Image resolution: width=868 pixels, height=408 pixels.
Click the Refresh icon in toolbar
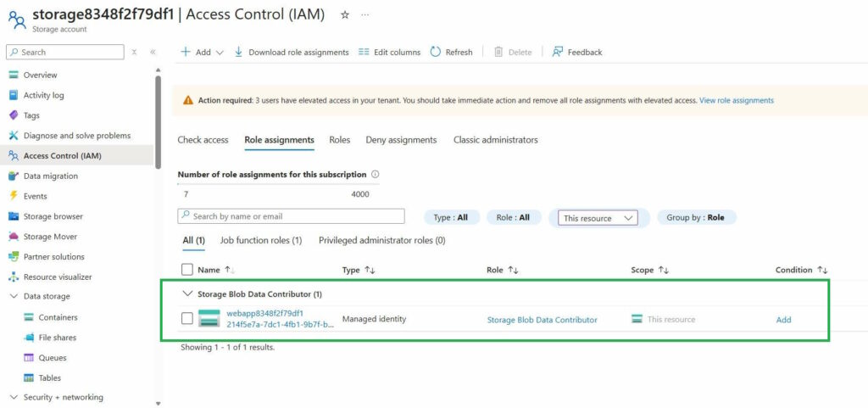coord(436,52)
